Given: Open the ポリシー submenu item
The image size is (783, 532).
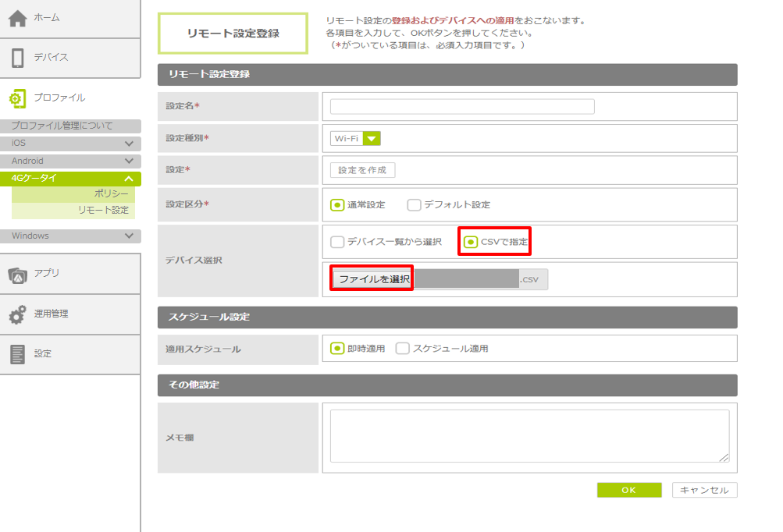Looking at the screenshot, I should pos(111,194).
